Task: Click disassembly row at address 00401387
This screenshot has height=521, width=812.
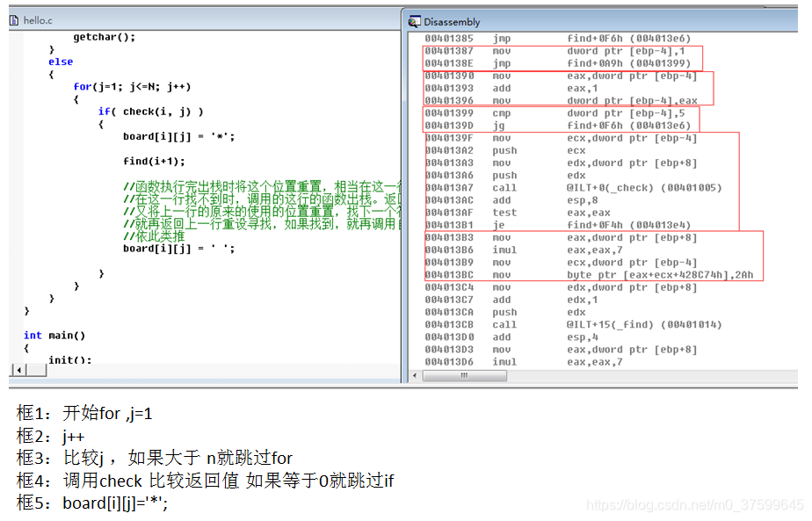Action: click(x=555, y=51)
